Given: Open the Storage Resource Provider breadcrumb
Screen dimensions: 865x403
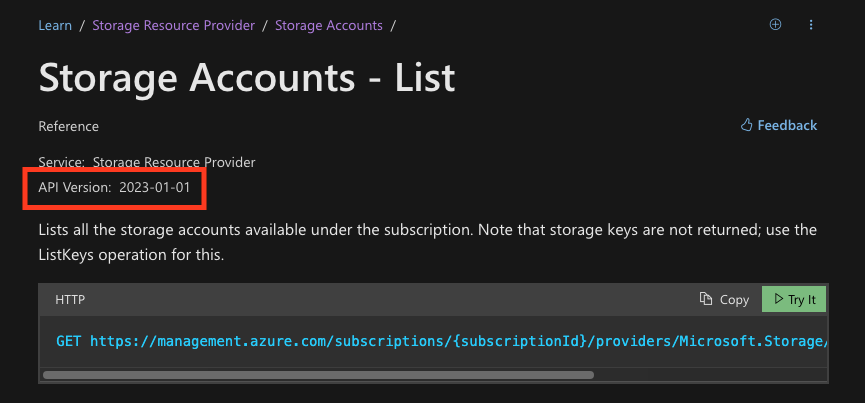Looking at the screenshot, I should (173, 25).
